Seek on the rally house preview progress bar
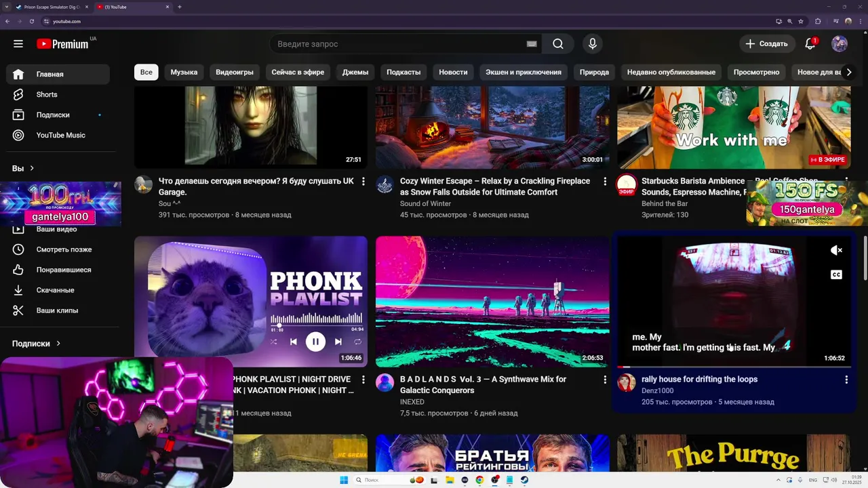Screen dimensions: 868x488 [x=734, y=367]
